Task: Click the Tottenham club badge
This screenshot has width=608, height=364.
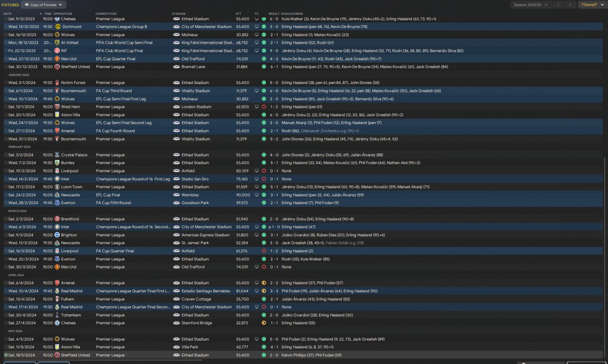Action: click(57, 315)
